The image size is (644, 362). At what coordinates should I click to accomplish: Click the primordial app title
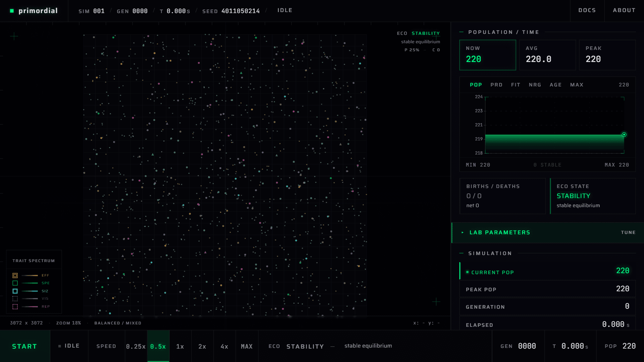[38, 11]
